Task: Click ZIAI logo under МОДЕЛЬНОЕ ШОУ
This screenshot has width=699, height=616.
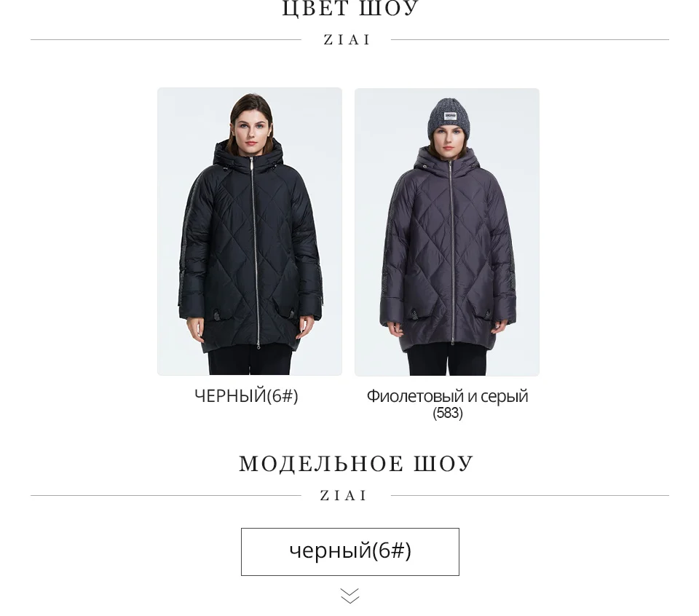Action: pyautogui.click(x=344, y=495)
